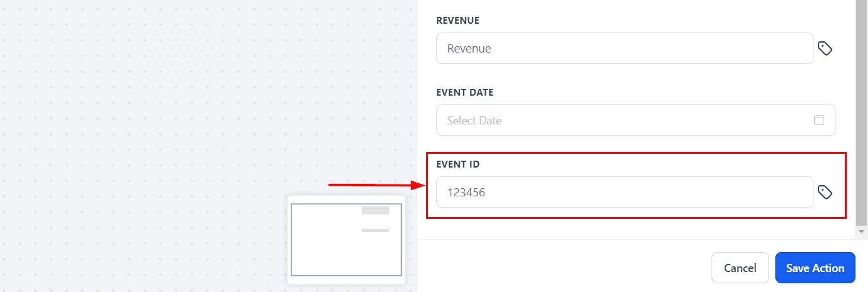Click empty footer area left of Cancel
Image resolution: width=868 pixels, height=292 pixels.
point(563,268)
